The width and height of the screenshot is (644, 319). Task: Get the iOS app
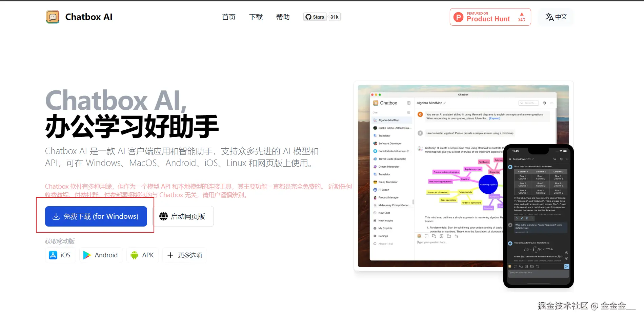point(60,255)
